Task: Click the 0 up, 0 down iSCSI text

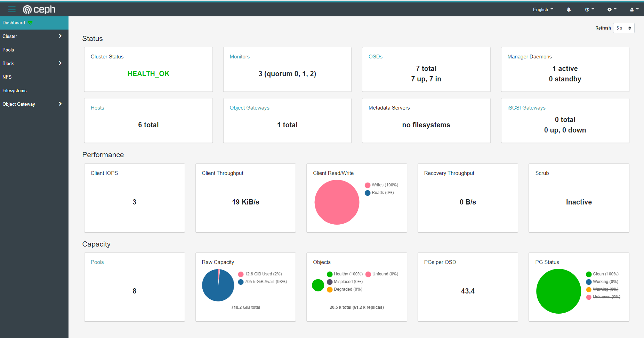Action: (x=565, y=130)
